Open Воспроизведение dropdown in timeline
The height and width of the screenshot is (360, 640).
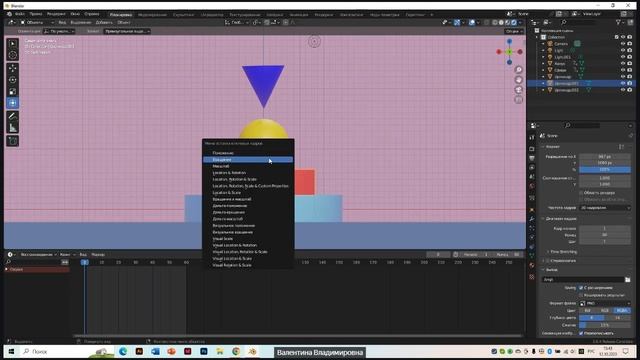[x=39, y=255]
